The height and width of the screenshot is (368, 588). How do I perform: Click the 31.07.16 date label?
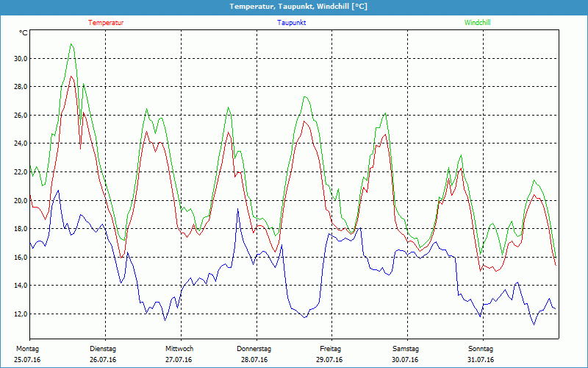[481, 360]
